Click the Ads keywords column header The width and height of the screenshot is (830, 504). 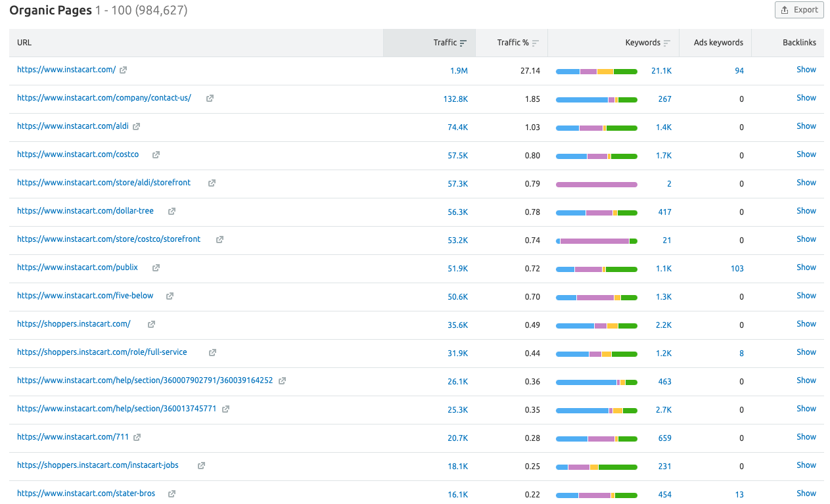718,43
